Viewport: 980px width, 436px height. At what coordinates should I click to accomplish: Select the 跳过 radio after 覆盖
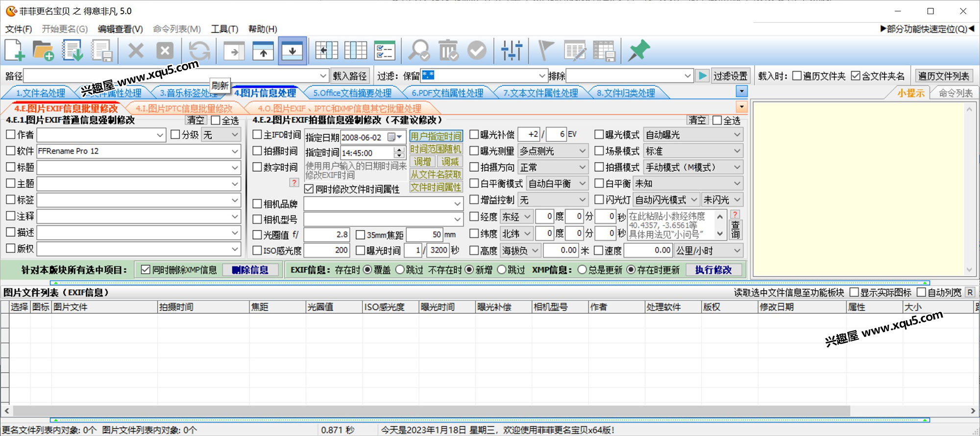point(400,269)
